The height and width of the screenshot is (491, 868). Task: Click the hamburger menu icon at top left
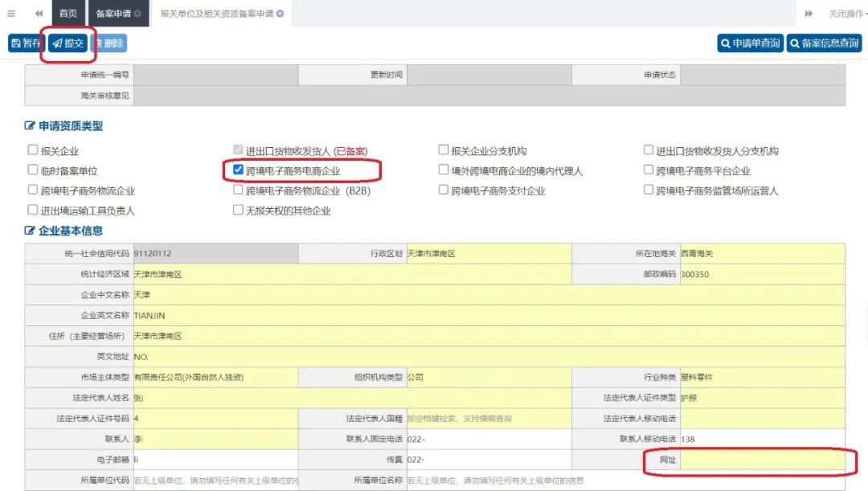click(11, 14)
